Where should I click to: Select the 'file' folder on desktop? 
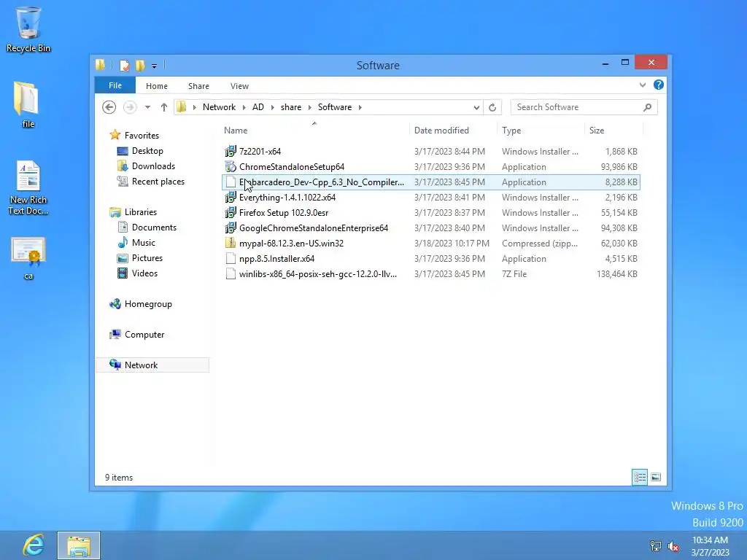click(x=28, y=105)
